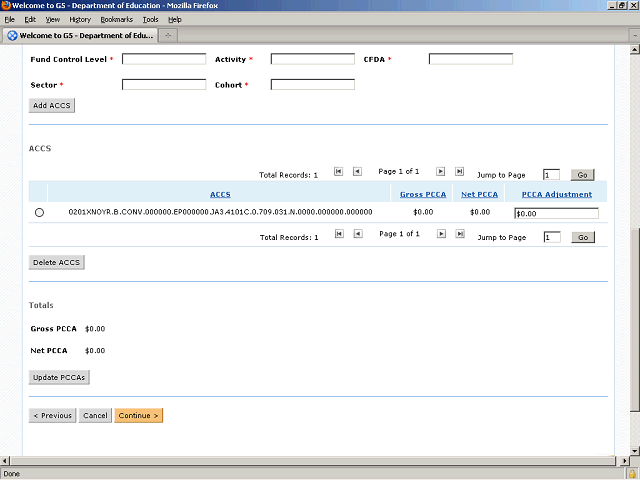The image size is (640, 480).
Task: Jump to last page in bottom pagination
Action: pyautogui.click(x=459, y=234)
